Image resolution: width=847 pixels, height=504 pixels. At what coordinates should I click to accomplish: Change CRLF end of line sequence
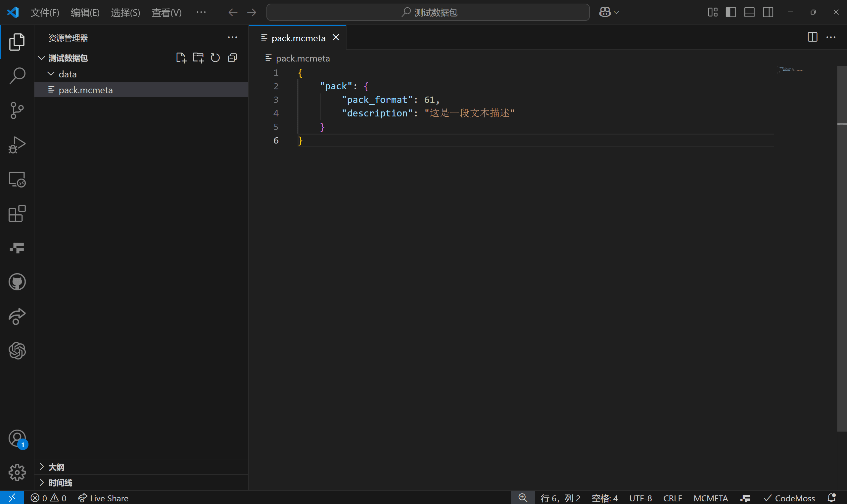coord(673,498)
